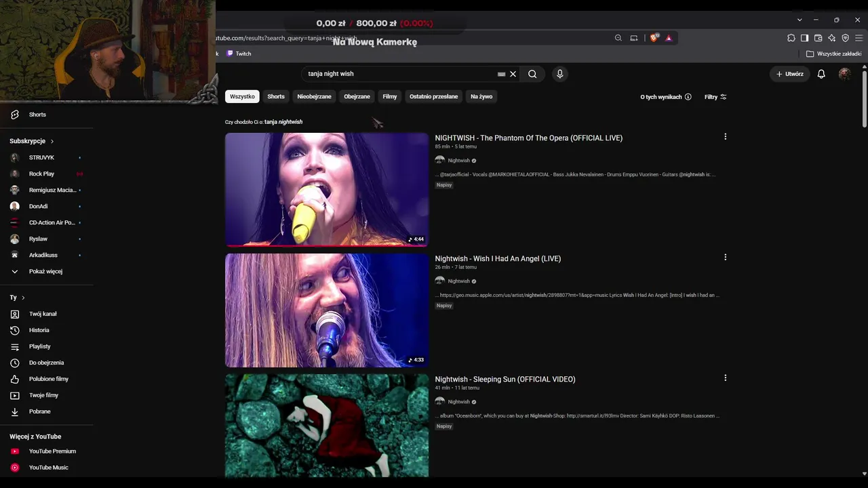The height and width of the screenshot is (488, 868).
Task: Open the Playlisty icon in sidebar
Action: coord(15,346)
